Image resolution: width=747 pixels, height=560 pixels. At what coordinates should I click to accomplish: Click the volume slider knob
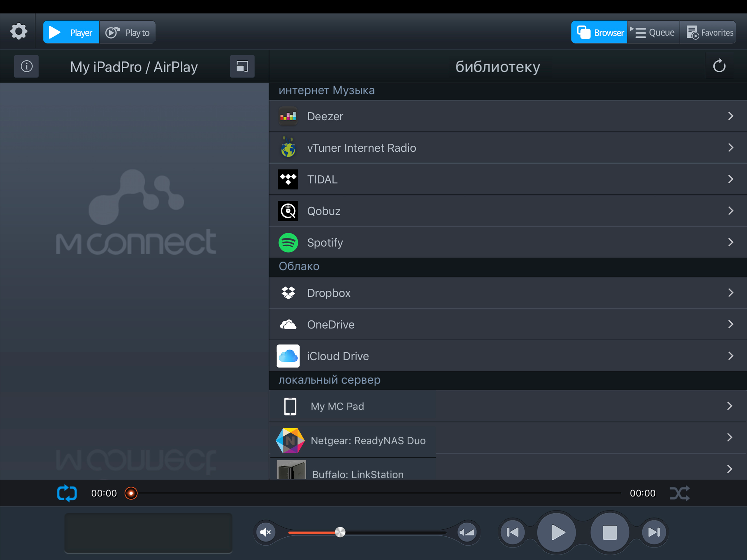340,532
